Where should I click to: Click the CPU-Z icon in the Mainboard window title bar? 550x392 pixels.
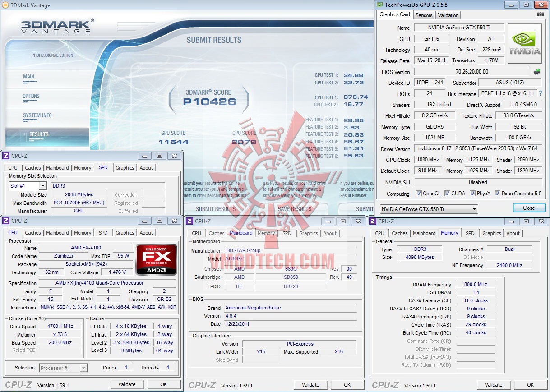click(x=189, y=221)
